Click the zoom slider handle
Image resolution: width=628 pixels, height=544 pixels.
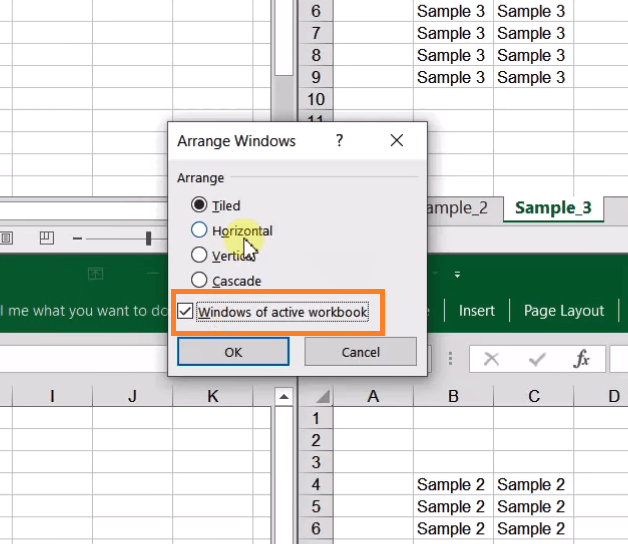(149, 238)
